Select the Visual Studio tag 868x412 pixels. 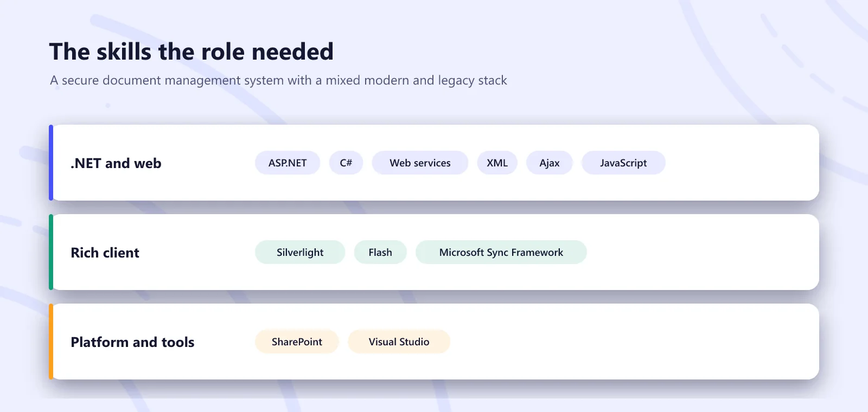(399, 342)
